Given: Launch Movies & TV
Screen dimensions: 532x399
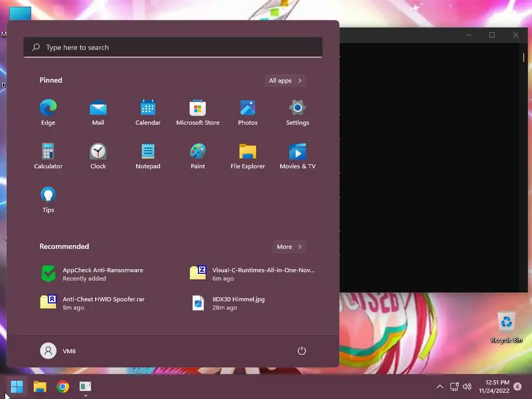Looking at the screenshot, I should (x=298, y=156).
